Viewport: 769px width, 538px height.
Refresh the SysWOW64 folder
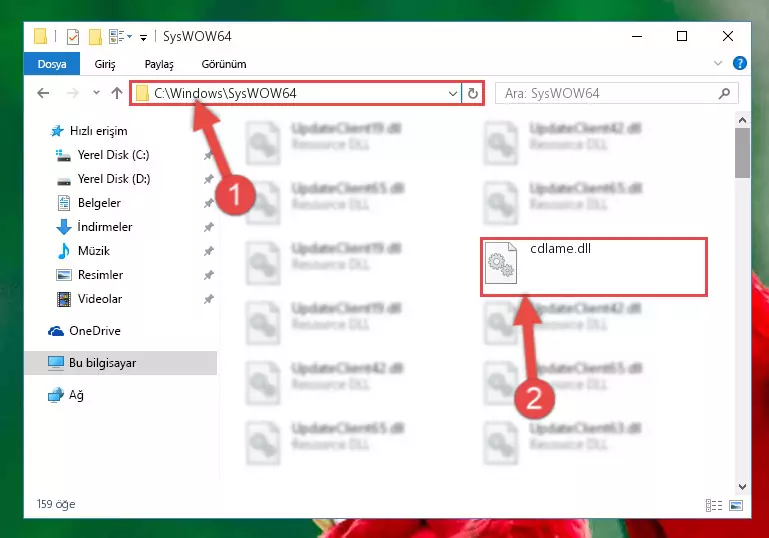(x=472, y=93)
